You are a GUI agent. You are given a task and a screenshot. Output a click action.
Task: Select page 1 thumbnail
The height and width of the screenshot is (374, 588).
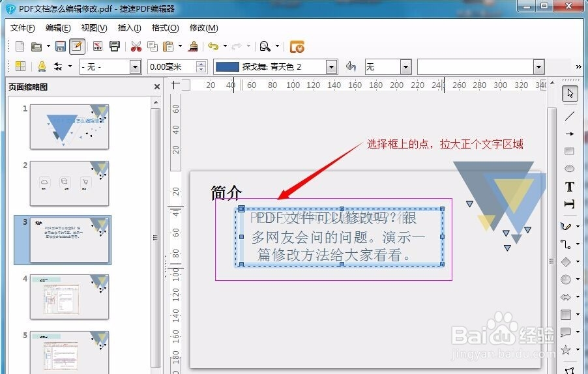tap(69, 126)
